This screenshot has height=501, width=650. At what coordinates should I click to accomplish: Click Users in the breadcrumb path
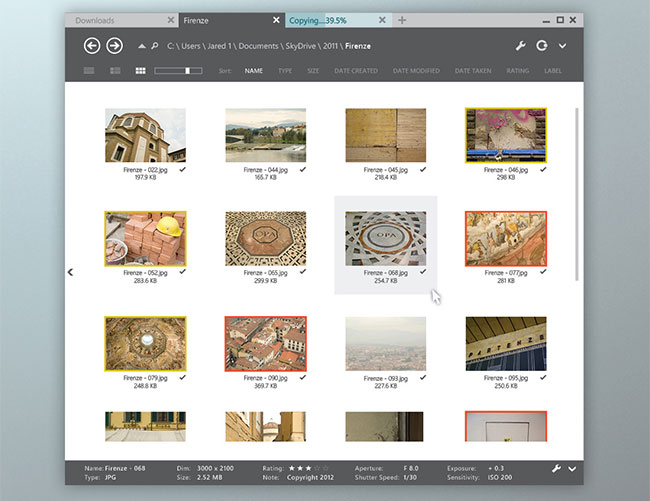191,46
